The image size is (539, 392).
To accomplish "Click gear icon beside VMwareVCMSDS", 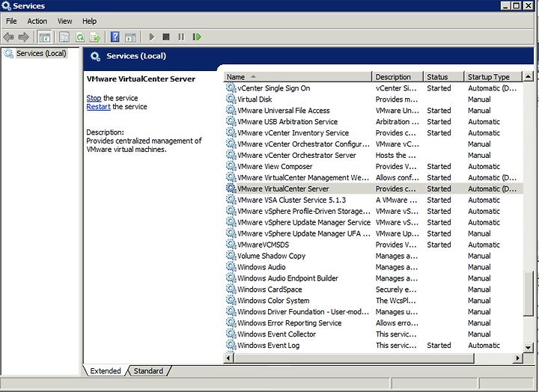I will [x=231, y=245].
